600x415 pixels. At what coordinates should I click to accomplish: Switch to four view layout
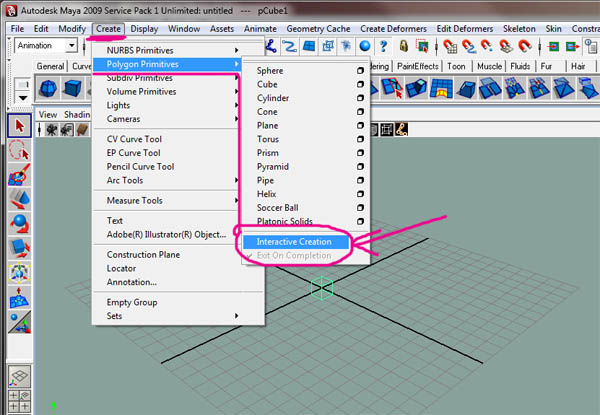pos(19,401)
